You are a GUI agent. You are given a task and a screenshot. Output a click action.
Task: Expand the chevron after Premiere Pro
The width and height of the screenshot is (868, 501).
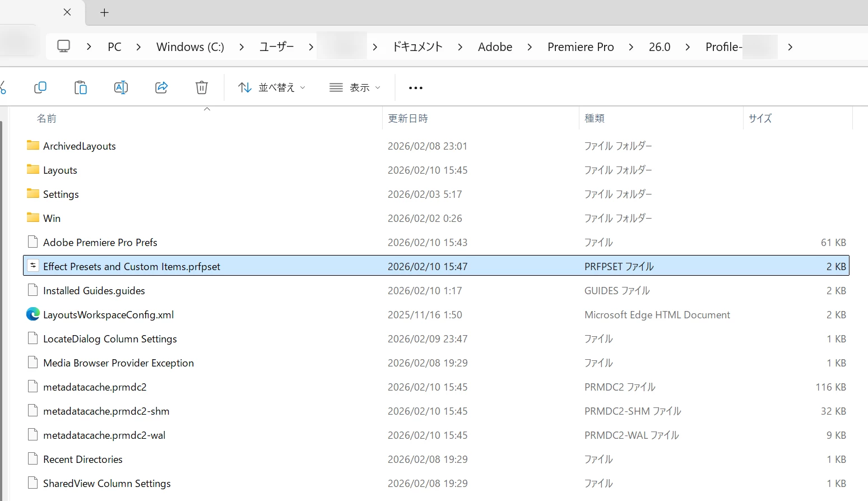[631, 47]
